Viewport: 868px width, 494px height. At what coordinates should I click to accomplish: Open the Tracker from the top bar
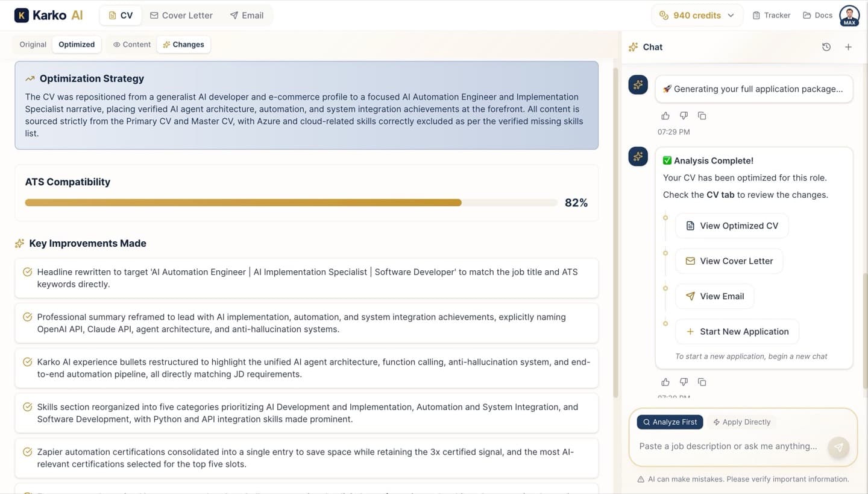point(772,15)
